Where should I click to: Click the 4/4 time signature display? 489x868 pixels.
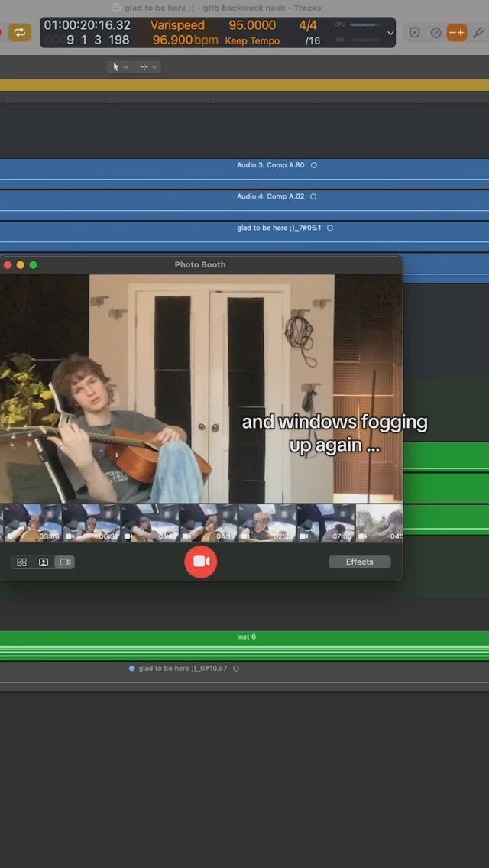coord(308,25)
